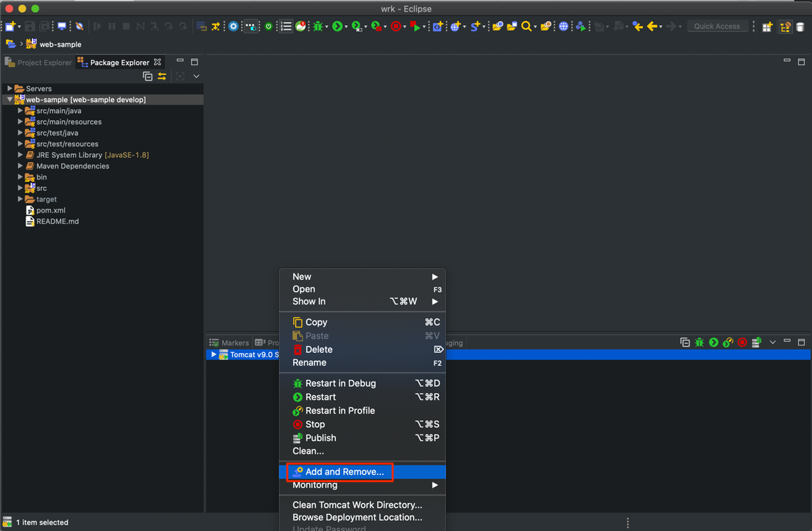Image resolution: width=812 pixels, height=531 pixels.
Task: Switch to the Markers tab
Action: [x=229, y=343]
